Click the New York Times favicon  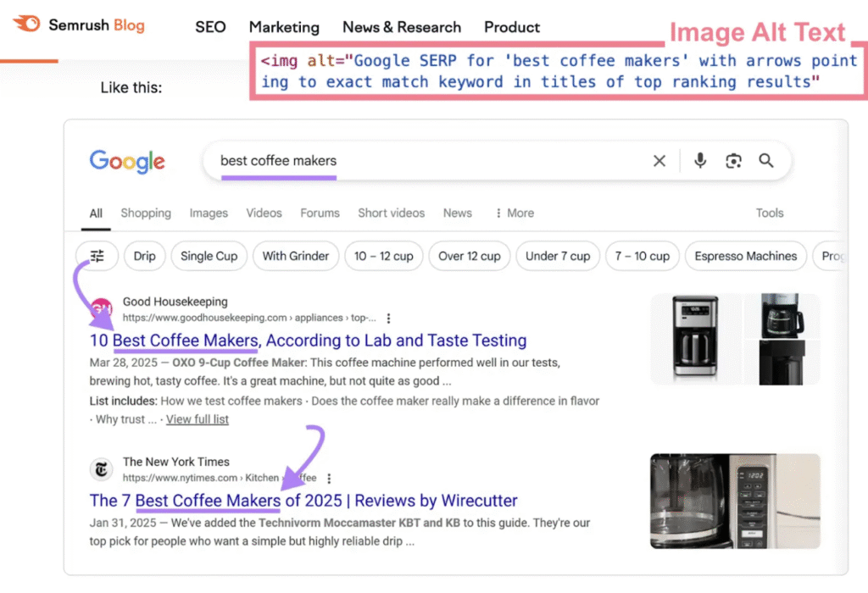pos(102,468)
